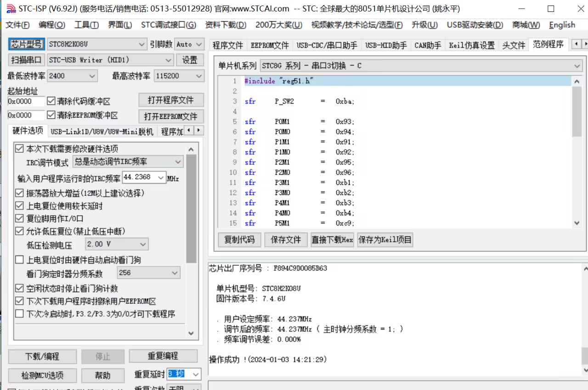
Task: Click 重复编程 button
Action: point(163,356)
